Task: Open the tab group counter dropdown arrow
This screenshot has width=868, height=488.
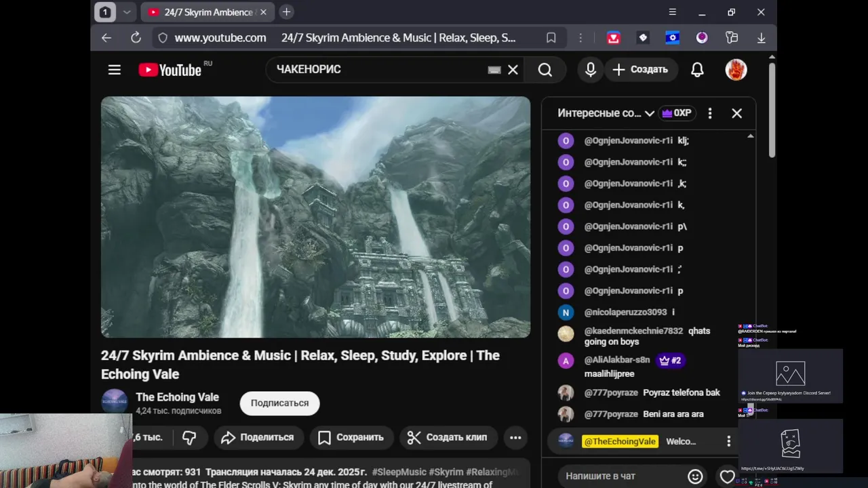Action: (127, 12)
